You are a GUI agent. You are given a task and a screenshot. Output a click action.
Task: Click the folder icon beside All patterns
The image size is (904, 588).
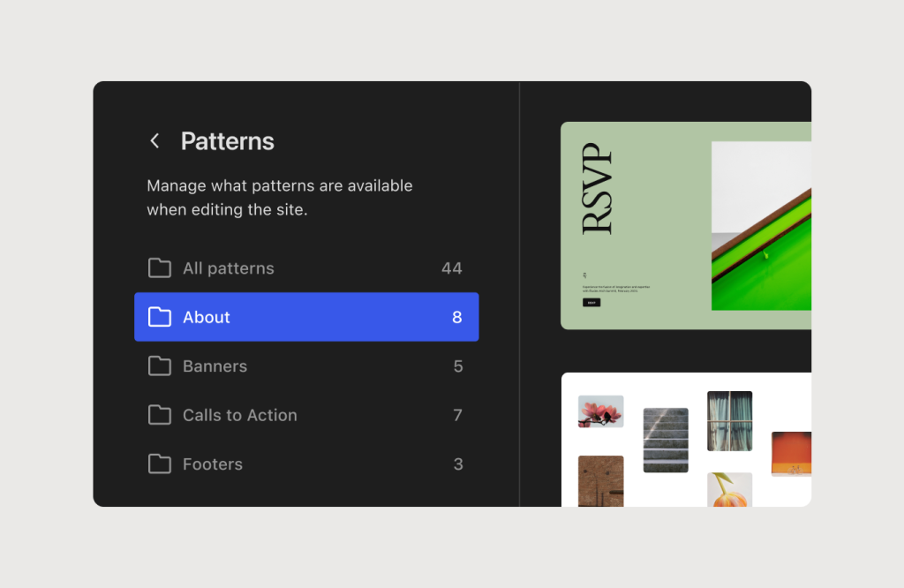coord(160,268)
